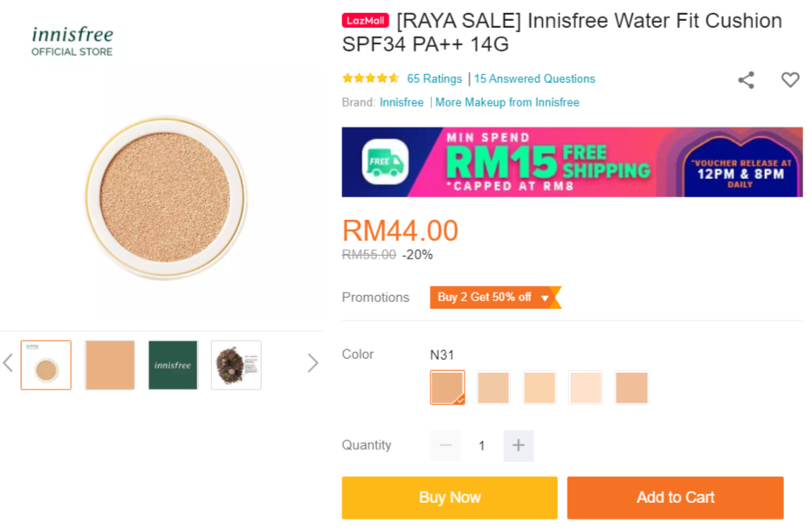View the green Innisfree logo thumbnail
Viewport: 812px width, 530px height.
[x=173, y=365]
